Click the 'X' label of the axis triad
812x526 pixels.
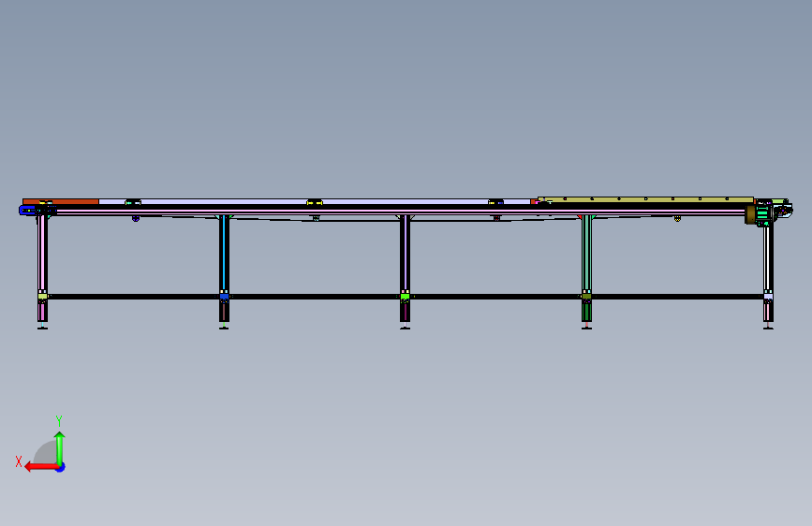click(19, 461)
